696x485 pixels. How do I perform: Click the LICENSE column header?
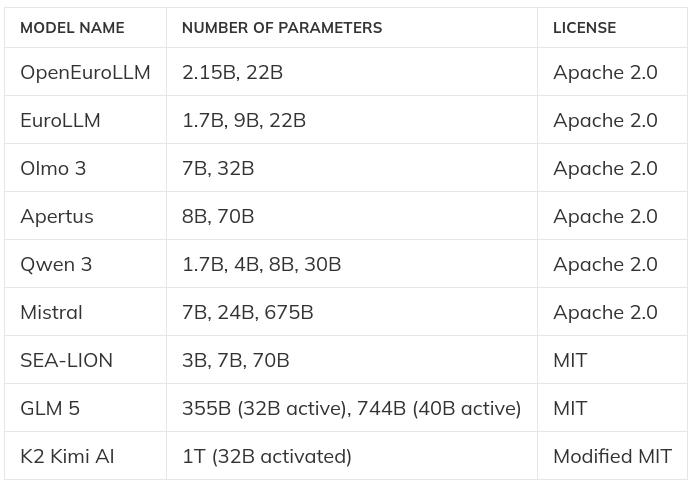click(x=584, y=28)
